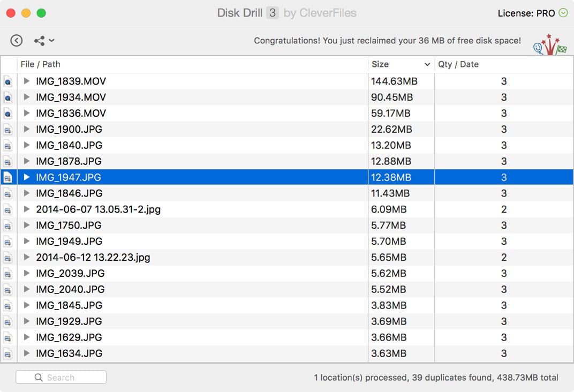The height and width of the screenshot is (392, 574).
Task: Expand the IMG_1934.MOV duplicate group
Action: pos(26,97)
